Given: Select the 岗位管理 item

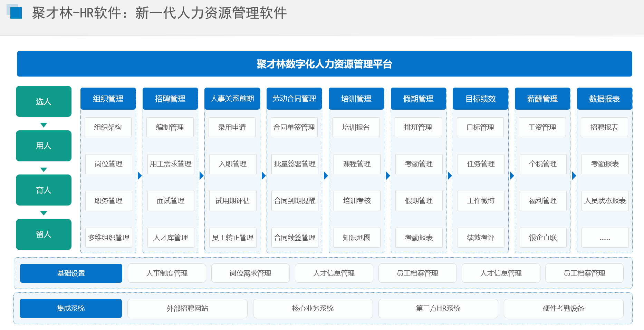Looking at the screenshot, I should click(109, 164).
